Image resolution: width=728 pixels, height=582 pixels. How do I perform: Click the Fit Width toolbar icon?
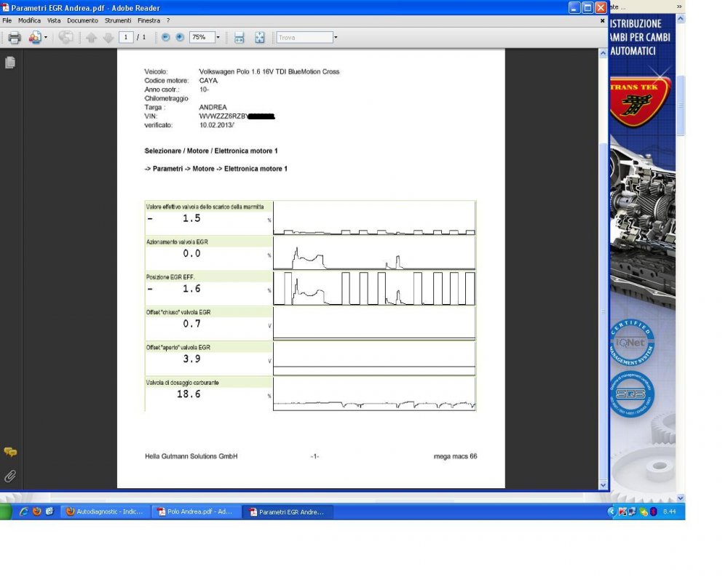click(x=239, y=37)
